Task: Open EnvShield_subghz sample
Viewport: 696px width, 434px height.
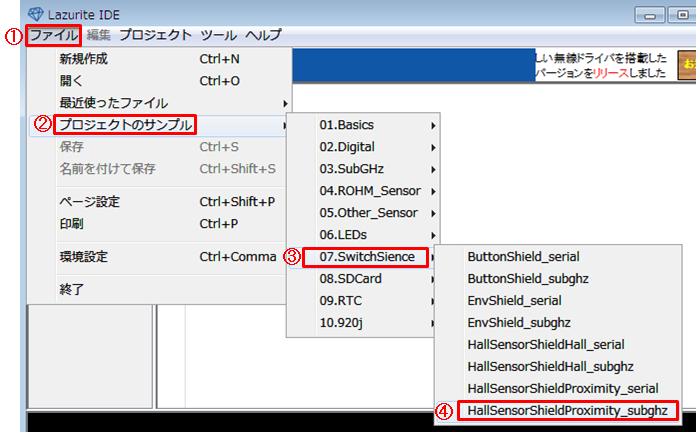Action: tap(558, 323)
